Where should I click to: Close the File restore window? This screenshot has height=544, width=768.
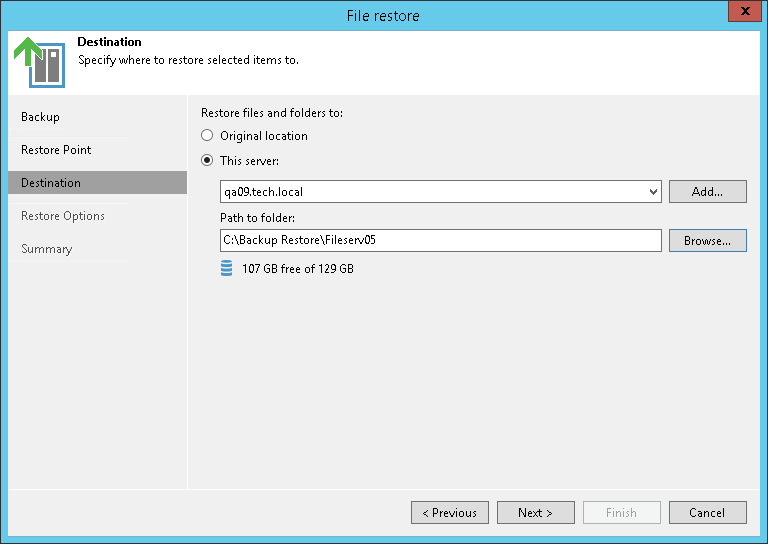[742, 13]
